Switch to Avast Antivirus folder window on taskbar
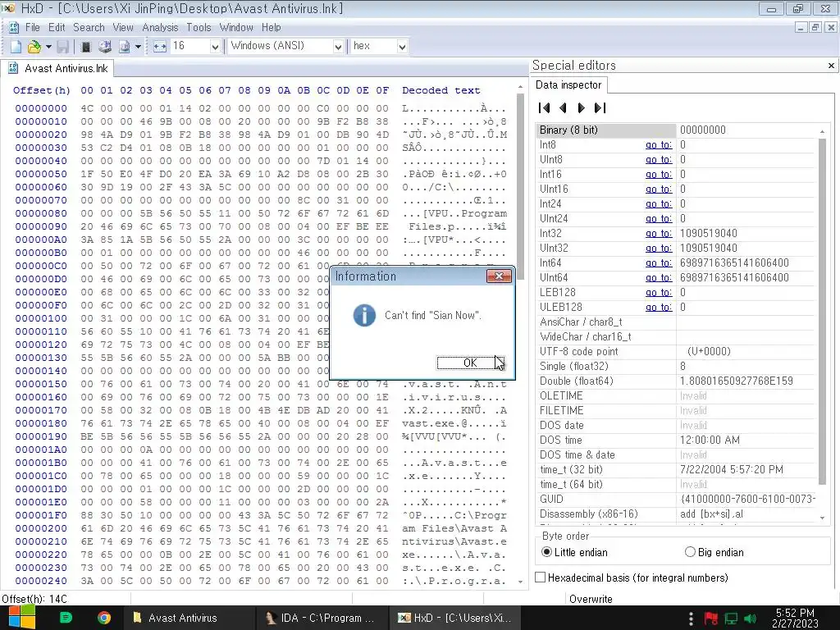 [x=189, y=618]
